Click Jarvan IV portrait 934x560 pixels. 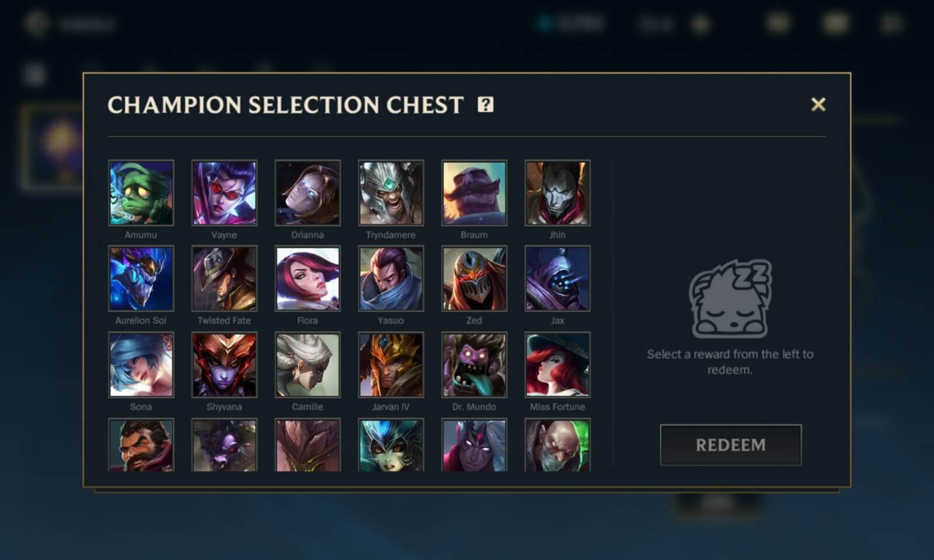tap(391, 365)
